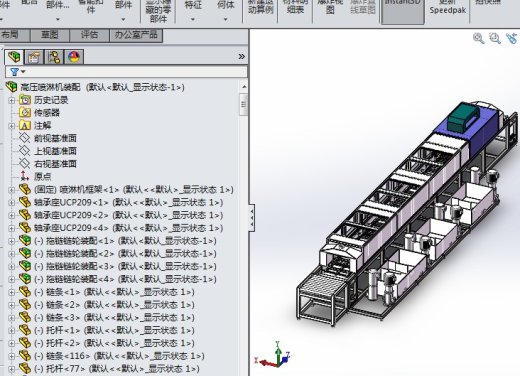Expand the 拖链链轮装配<2> tree node
This screenshot has width=520, height=376.
(x=12, y=254)
